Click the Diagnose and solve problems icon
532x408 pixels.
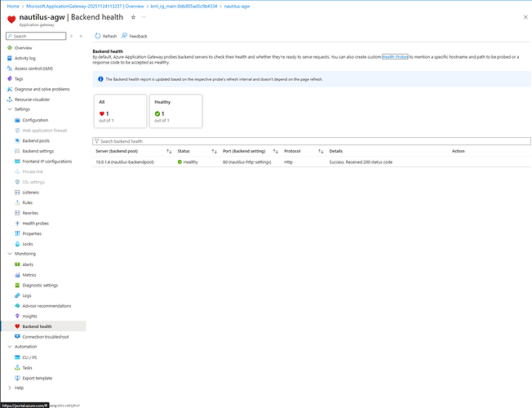10,89
